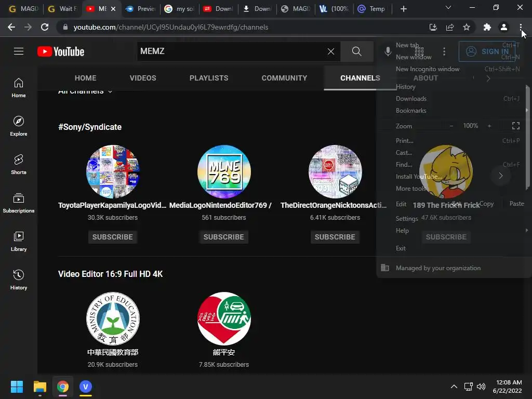Select Print... in the Chrome menu
The width and height of the screenshot is (532, 399).
(x=404, y=140)
